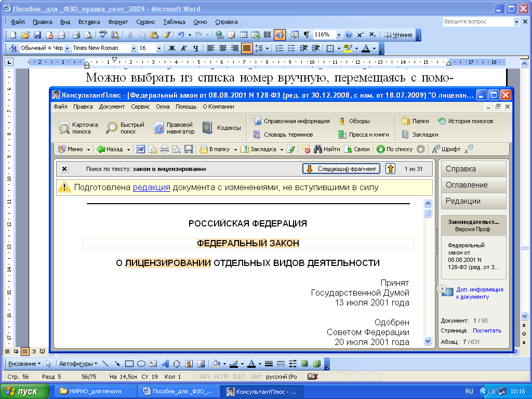The width and height of the screenshot is (532, 399).
Task: Toggle the paragraph marks (¶) button
Action: pos(307,35)
